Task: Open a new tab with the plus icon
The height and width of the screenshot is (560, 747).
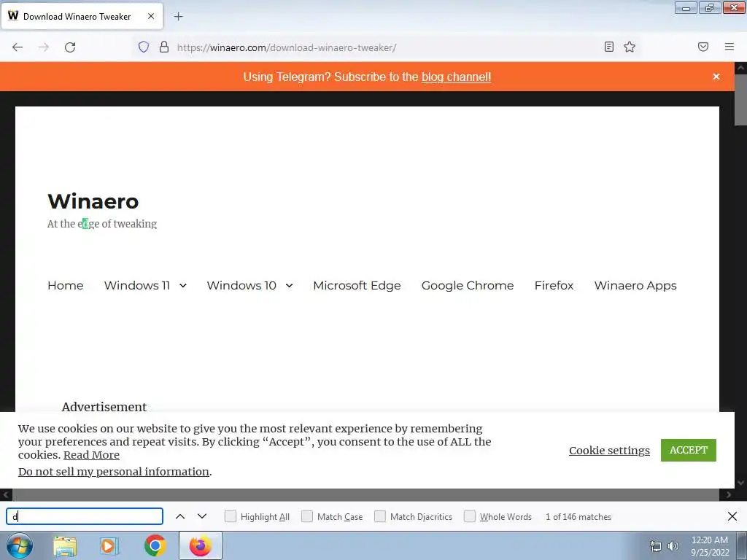Action: tap(178, 17)
